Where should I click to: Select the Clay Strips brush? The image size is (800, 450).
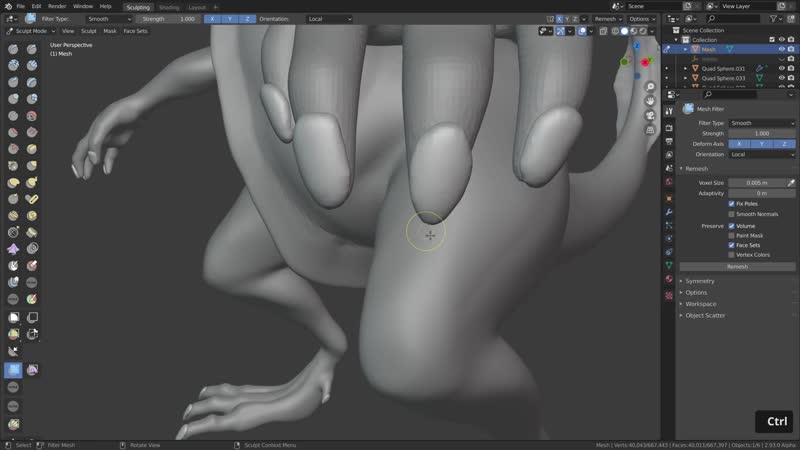(x=32, y=65)
